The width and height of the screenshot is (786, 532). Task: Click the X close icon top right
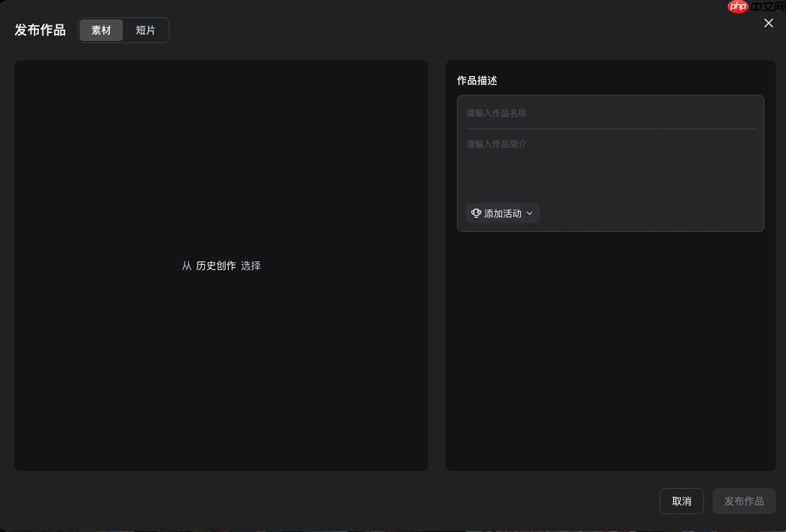[x=769, y=23]
